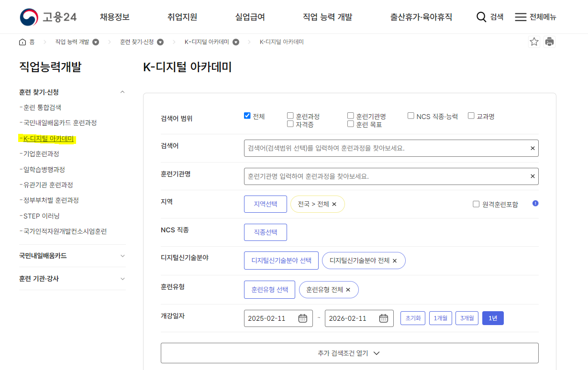Open 기업훈련과정 sidebar link

[x=41, y=154]
